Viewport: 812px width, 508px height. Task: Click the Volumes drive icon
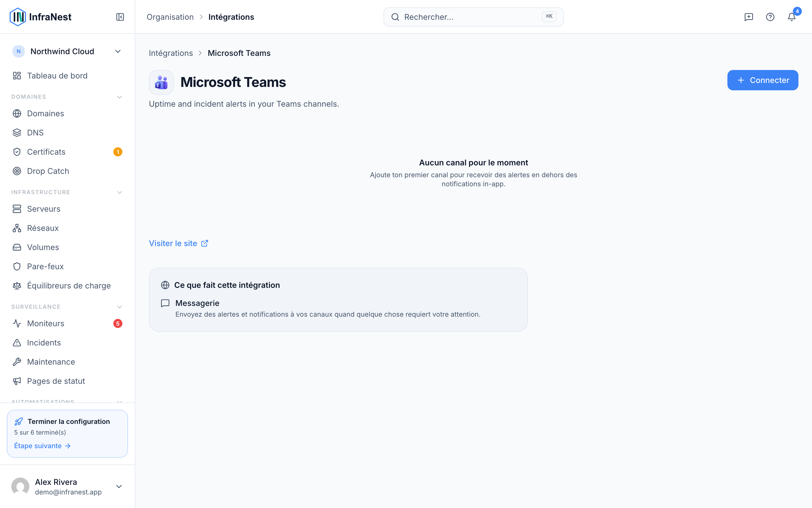(x=17, y=247)
